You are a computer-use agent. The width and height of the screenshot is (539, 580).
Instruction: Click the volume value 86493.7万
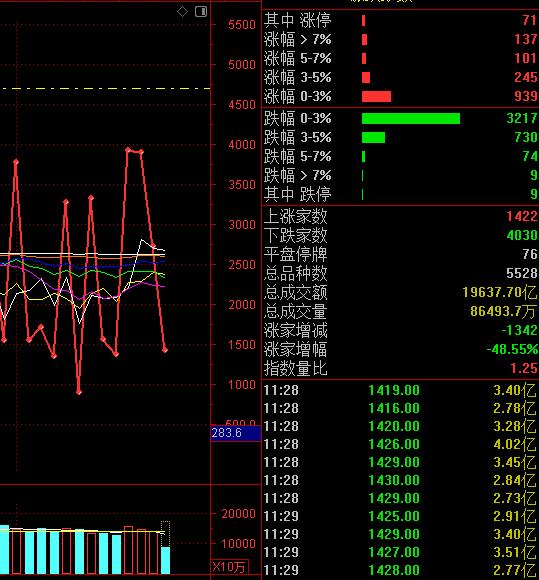tap(503, 311)
